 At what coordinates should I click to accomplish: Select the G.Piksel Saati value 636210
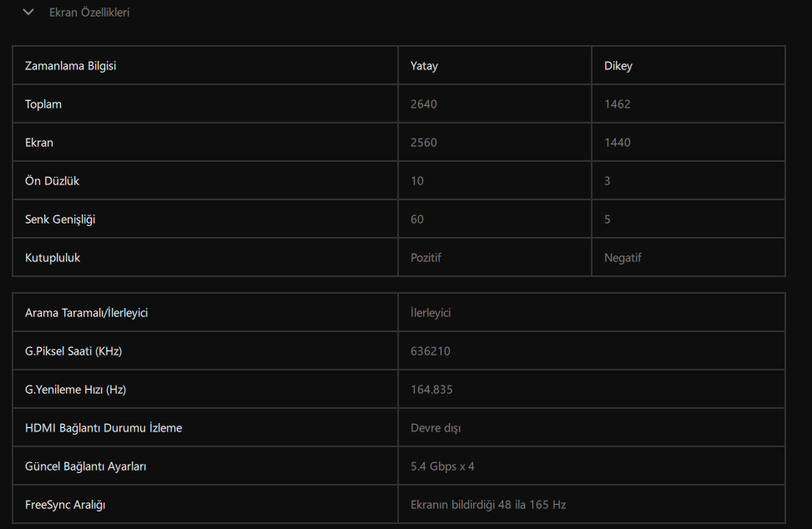click(431, 351)
